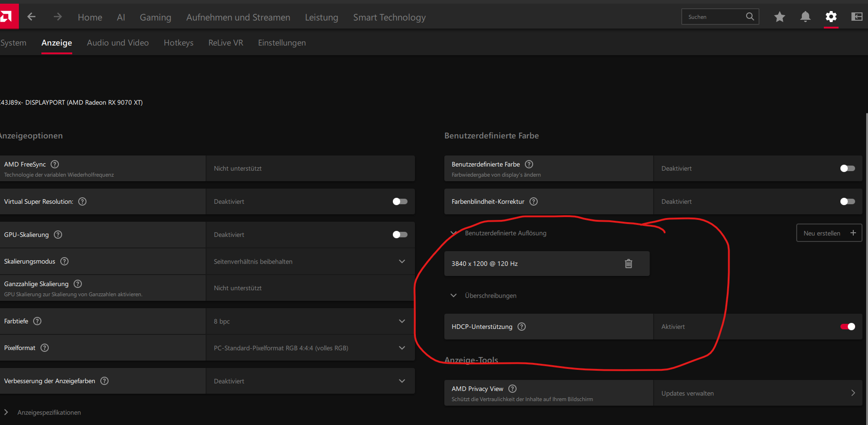
Task: Switch to the System tab
Action: point(13,43)
